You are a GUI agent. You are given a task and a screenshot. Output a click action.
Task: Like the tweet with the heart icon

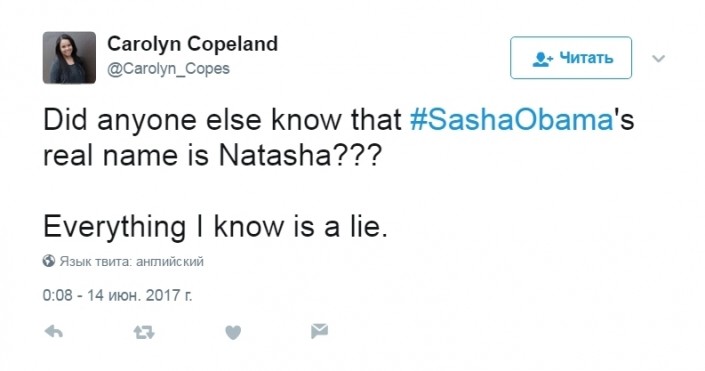(233, 332)
